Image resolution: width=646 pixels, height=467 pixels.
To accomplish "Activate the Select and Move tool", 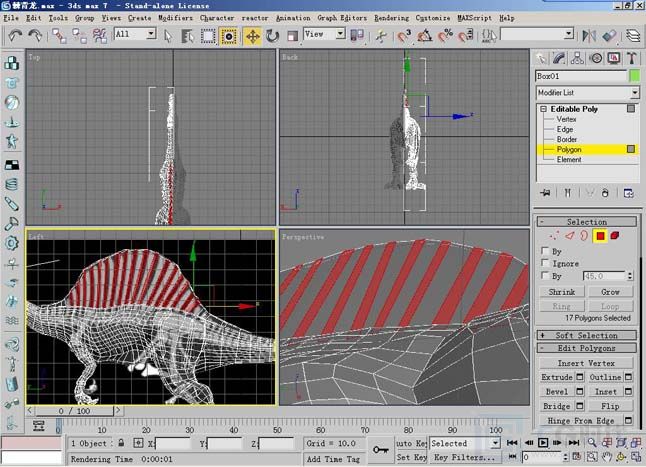I will 252,35.
